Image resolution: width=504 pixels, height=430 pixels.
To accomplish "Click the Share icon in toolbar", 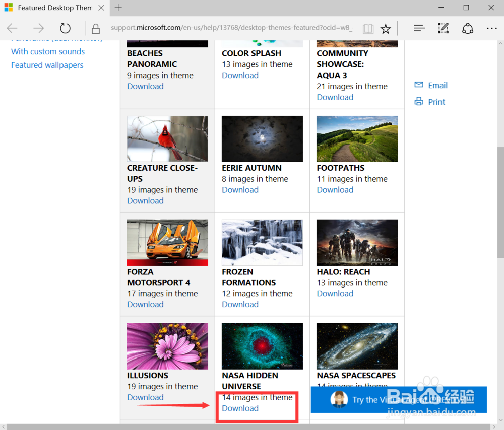I will tap(468, 28).
